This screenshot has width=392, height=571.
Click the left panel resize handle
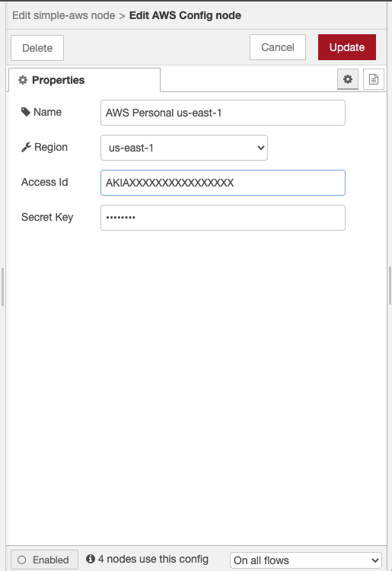click(2, 287)
